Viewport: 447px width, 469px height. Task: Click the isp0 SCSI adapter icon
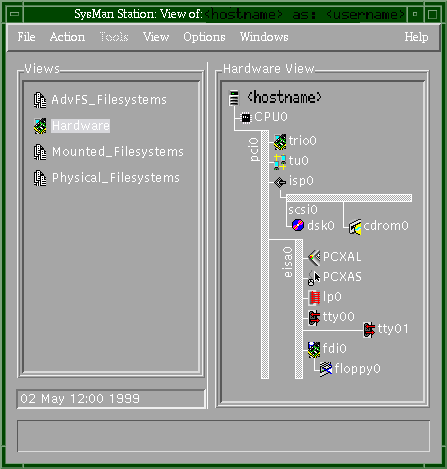point(280,182)
